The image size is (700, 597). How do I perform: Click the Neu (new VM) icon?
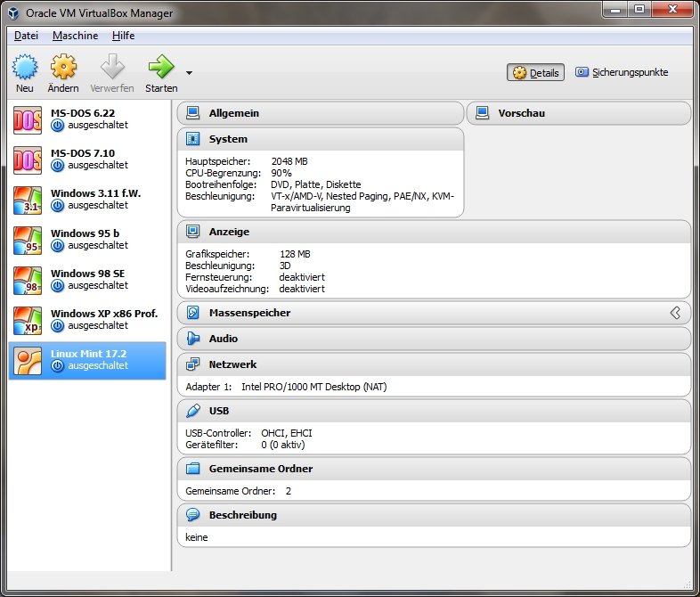[25, 67]
